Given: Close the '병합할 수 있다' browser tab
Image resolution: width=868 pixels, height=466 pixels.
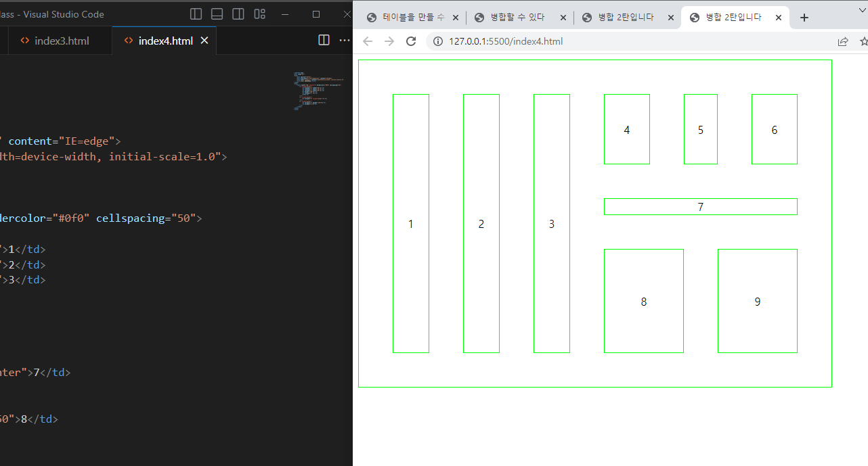Looking at the screenshot, I should pyautogui.click(x=563, y=18).
